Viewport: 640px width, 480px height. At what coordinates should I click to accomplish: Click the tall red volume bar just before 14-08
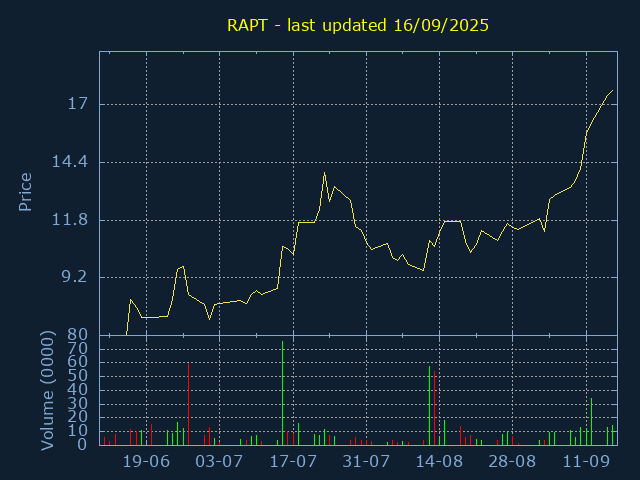pos(434,408)
